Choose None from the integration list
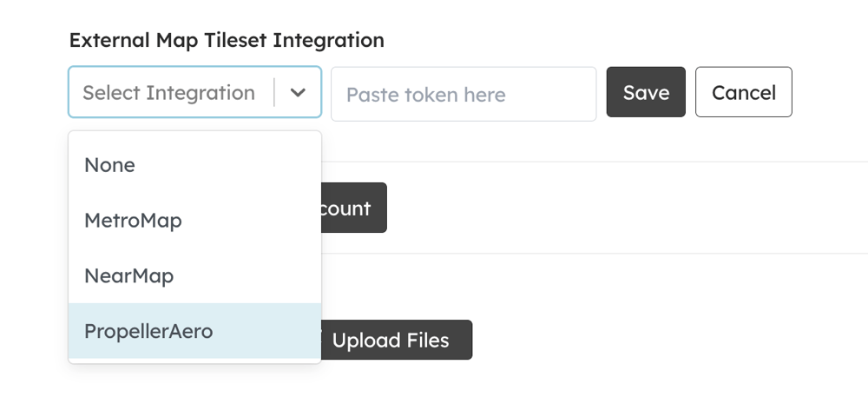This screenshot has width=868, height=397. [x=194, y=165]
